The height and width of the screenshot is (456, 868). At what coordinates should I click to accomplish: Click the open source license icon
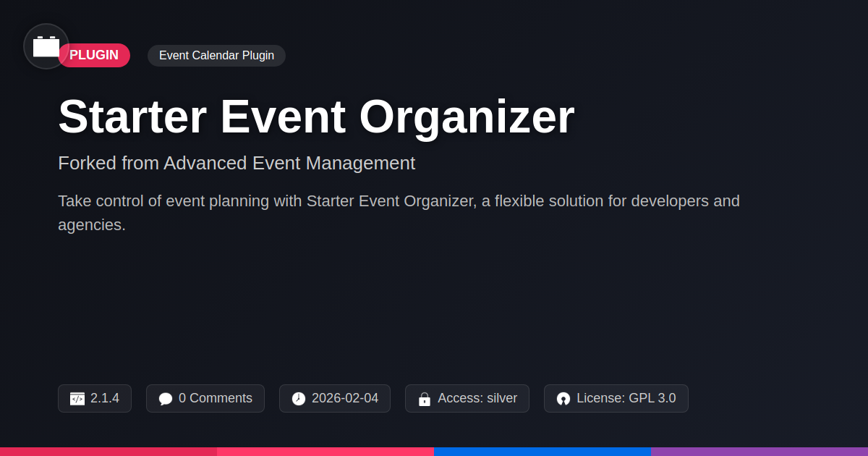tap(563, 399)
